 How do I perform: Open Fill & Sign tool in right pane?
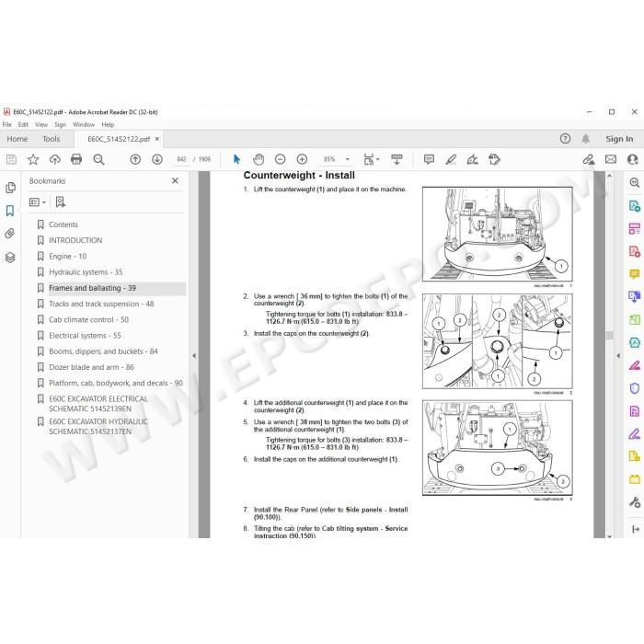point(634,433)
